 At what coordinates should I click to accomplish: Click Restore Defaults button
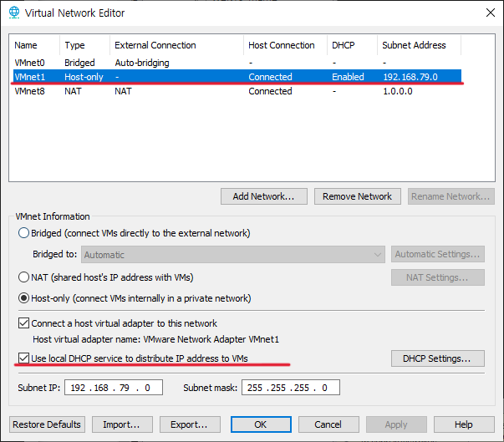point(47,424)
